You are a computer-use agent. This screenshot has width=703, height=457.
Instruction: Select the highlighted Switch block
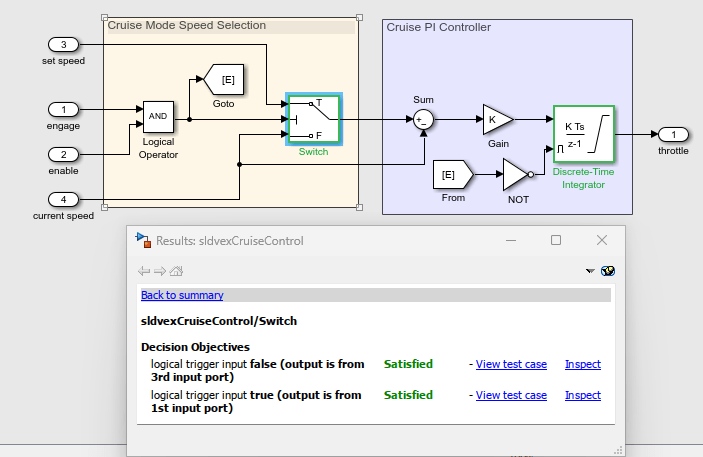314,119
